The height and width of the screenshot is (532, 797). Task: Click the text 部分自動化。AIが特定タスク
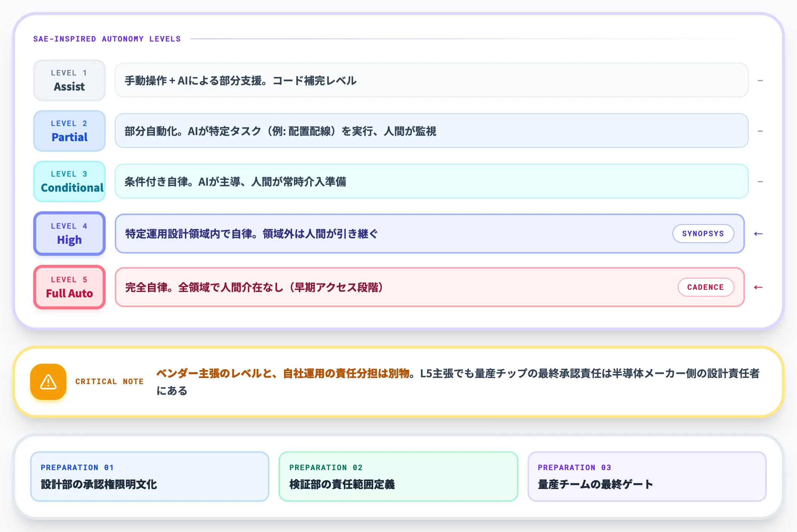(x=193, y=131)
